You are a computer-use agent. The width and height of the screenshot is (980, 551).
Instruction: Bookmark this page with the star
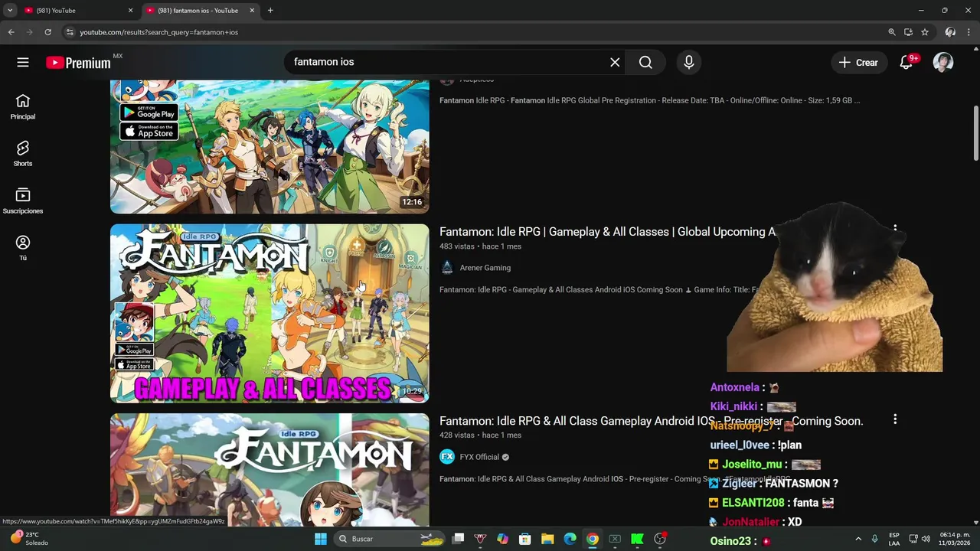point(925,32)
